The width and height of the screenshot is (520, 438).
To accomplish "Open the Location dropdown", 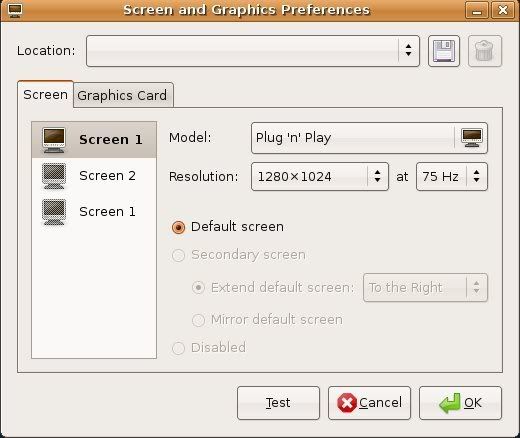I will pyautogui.click(x=253, y=51).
